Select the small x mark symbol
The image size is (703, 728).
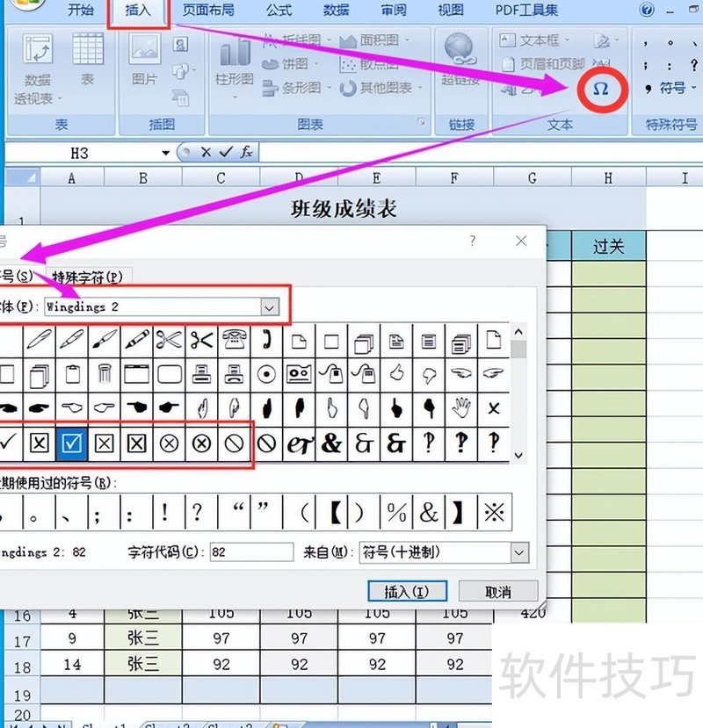[x=494, y=408]
